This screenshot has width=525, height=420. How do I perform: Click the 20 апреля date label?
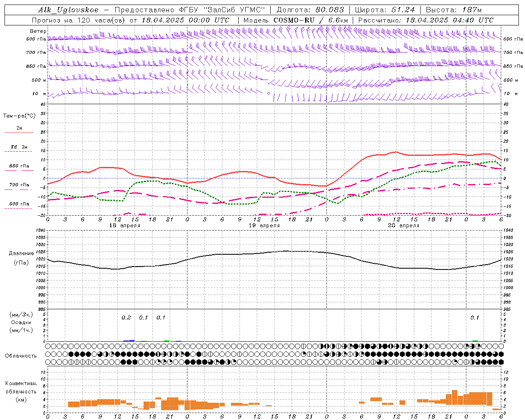[x=404, y=226]
